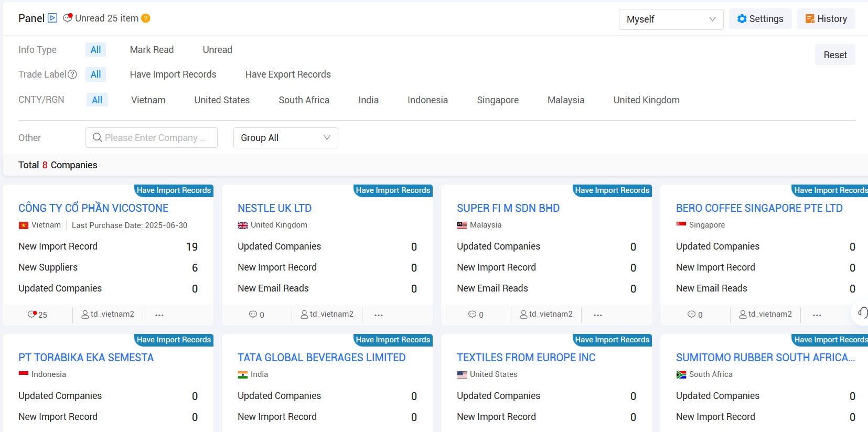Filter Info Type by Unread
The width and height of the screenshot is (868, 432).
[217, 50]
